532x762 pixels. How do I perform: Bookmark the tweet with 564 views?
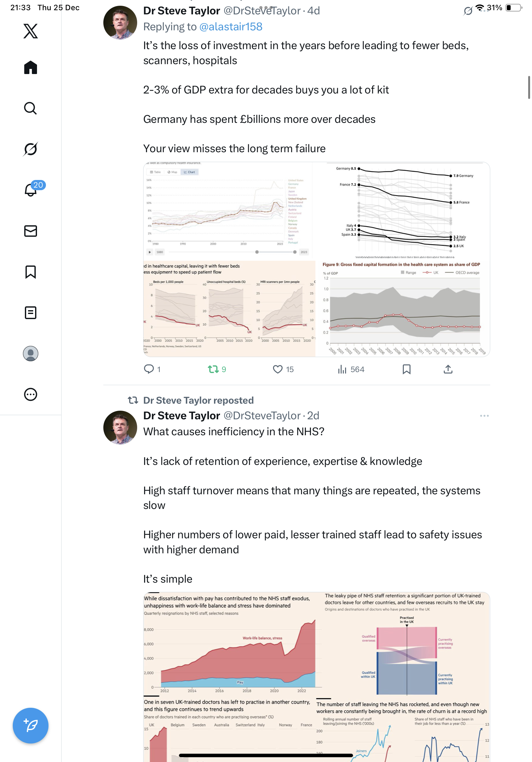(x=406, y=369)
